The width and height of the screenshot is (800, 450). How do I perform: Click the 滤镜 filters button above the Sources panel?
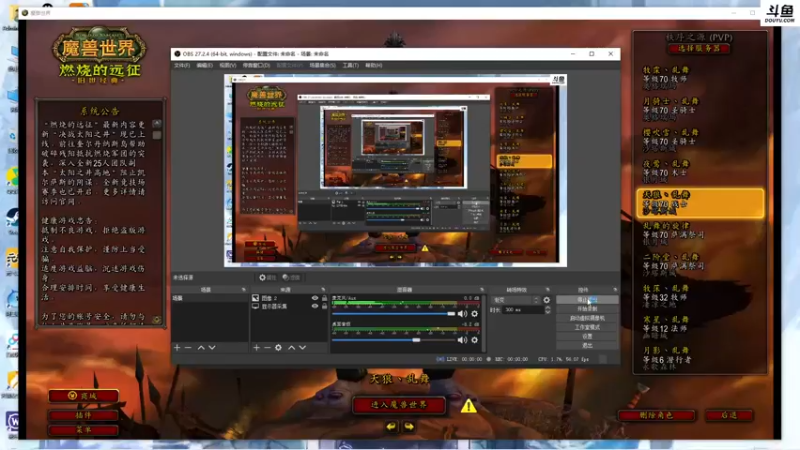click(291, 278)
